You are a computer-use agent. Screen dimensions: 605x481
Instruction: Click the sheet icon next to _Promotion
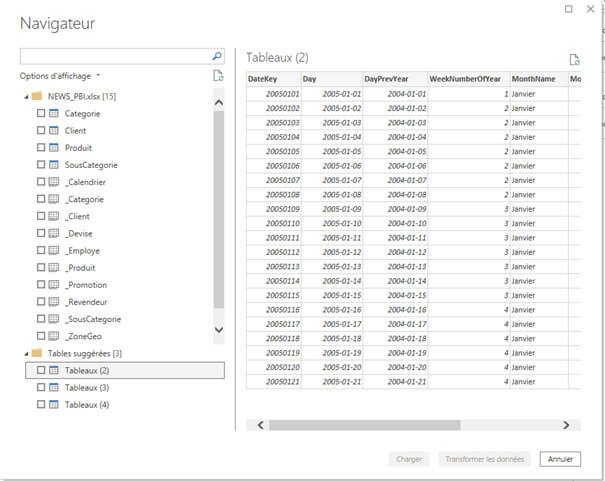point(54,285)
